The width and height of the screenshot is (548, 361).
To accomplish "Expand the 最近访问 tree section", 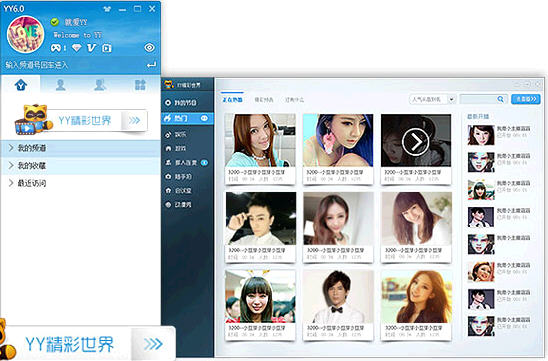I will point(80,183).
